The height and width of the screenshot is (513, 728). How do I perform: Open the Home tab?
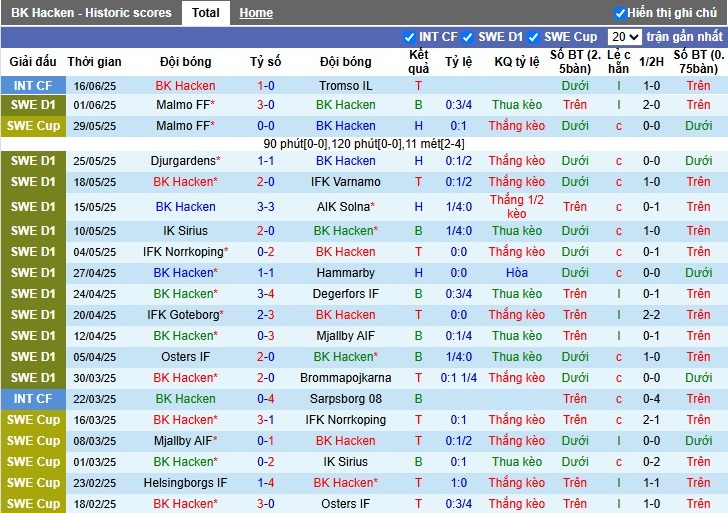click(256, 13)
